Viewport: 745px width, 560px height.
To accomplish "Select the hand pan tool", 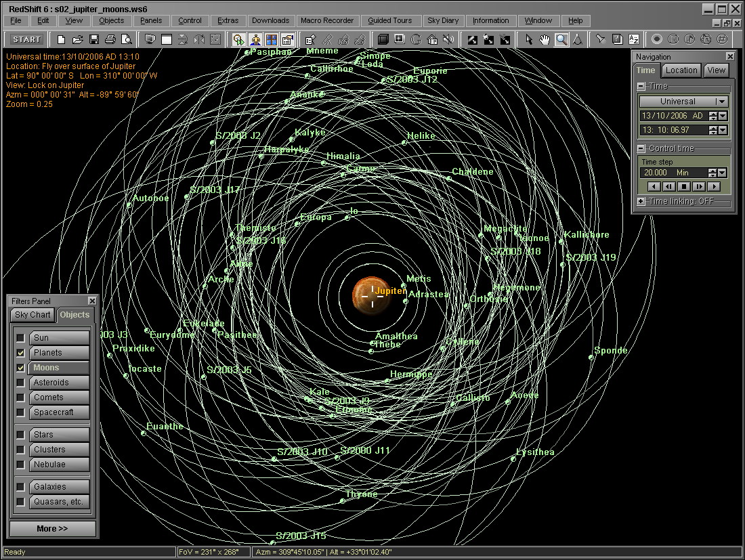I will point(545,40).
